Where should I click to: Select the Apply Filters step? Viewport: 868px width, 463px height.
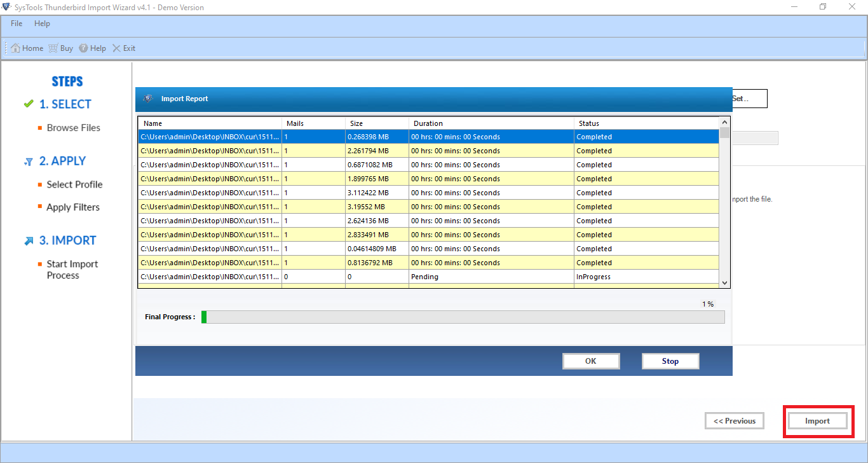[73, 207]
